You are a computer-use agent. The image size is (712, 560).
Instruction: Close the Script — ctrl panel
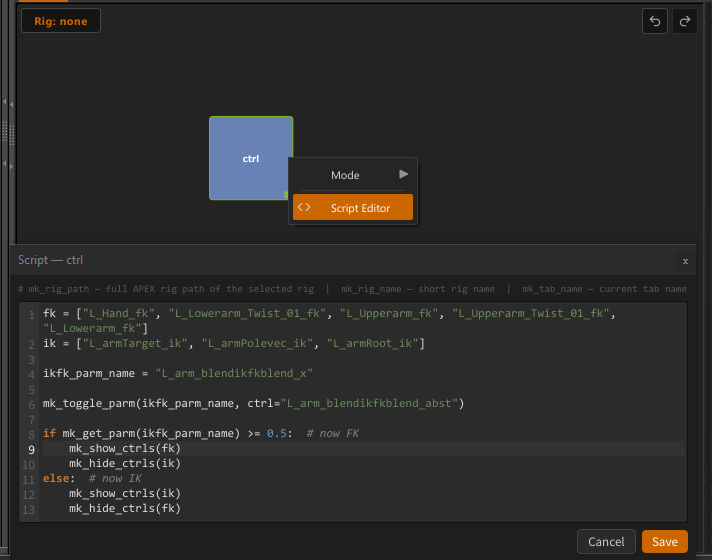(685, 261)
